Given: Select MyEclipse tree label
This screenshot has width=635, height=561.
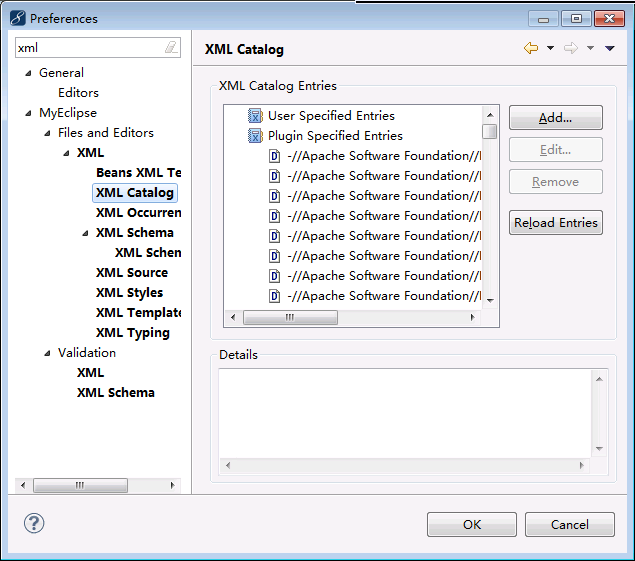Looking at the screenshot, I should click(68, 113).
